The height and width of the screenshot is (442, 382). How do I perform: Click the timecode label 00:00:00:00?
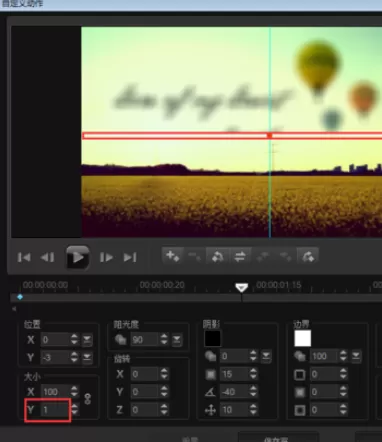(45, 285)
